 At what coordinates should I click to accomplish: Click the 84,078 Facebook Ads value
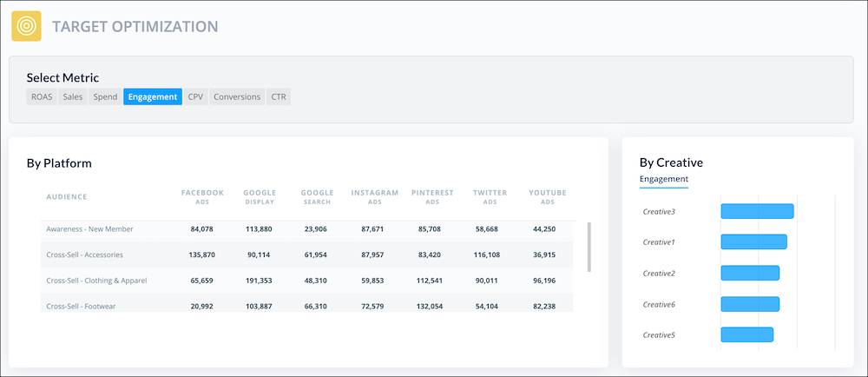(x=202, y=229)
